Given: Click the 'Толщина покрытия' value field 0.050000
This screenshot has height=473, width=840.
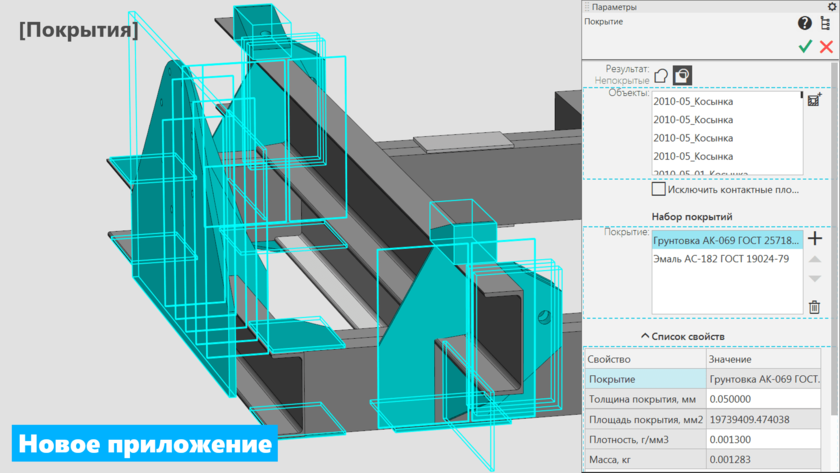Looking at the screenshot, I should [x=763, y=400].
